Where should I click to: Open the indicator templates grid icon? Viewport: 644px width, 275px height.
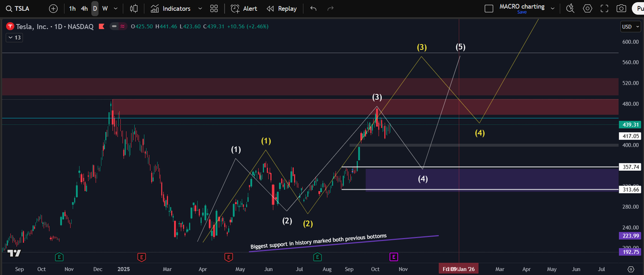pos(214,9)
